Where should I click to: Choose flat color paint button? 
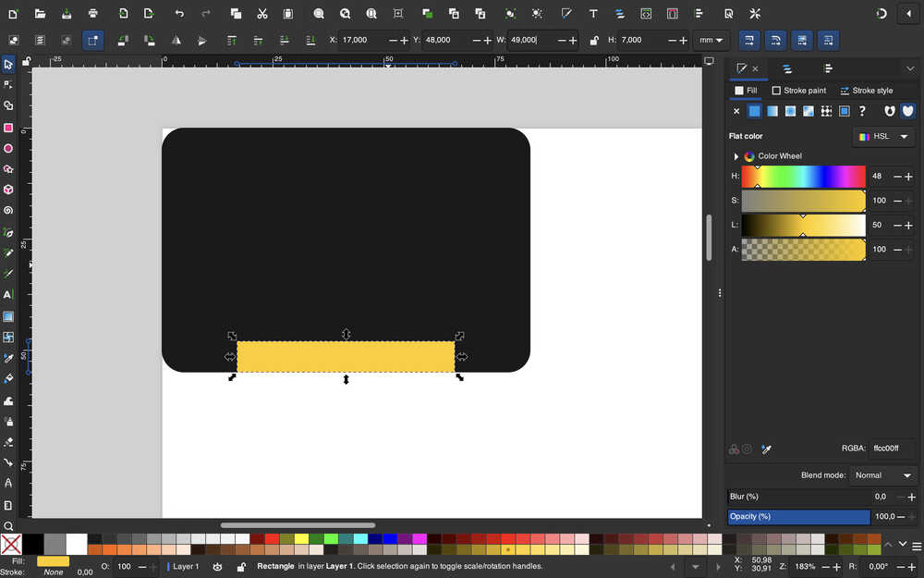pyautogui.click(x=754, y=111)
